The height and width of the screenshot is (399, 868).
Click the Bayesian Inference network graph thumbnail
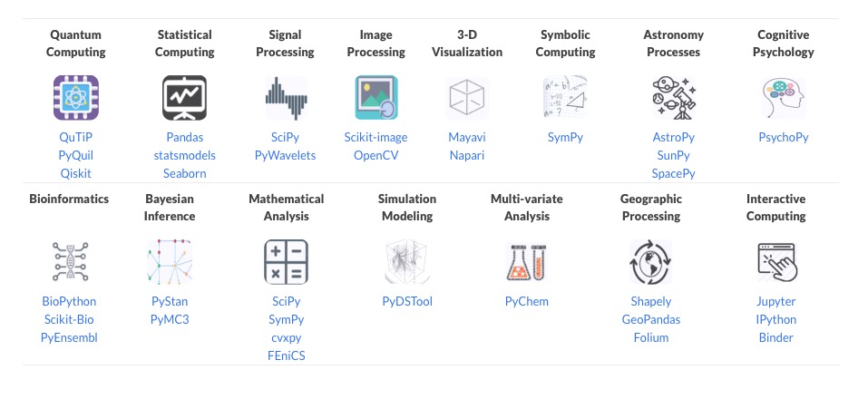pyautogui.click(x=170, y=262)
